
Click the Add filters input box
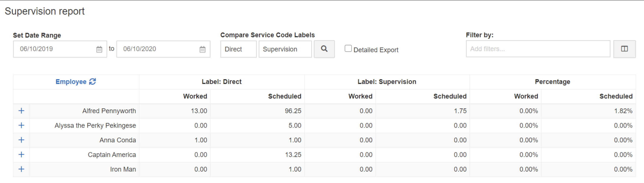(538, 49)
